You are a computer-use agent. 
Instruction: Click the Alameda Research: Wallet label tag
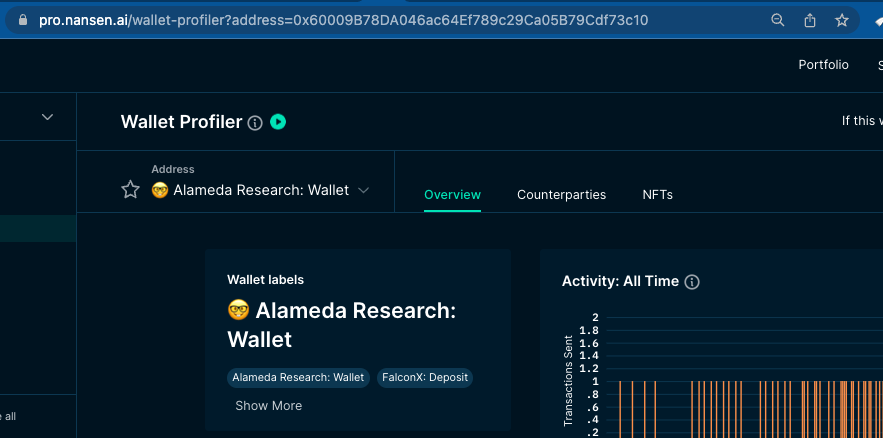pos(298,377)
